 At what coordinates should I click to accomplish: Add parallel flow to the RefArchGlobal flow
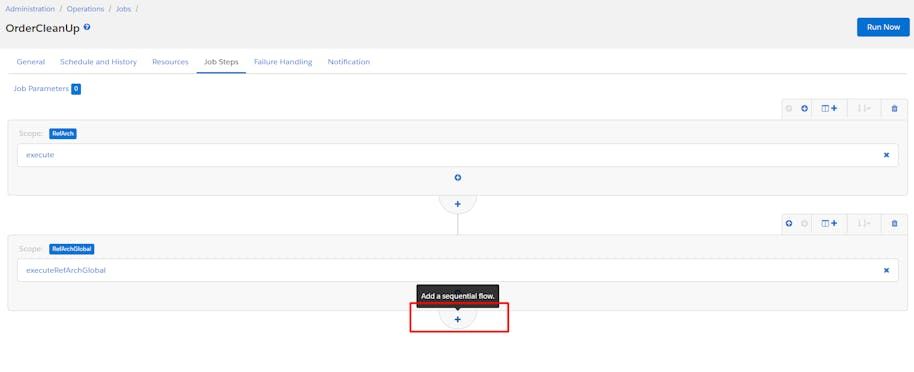(829, 223)
